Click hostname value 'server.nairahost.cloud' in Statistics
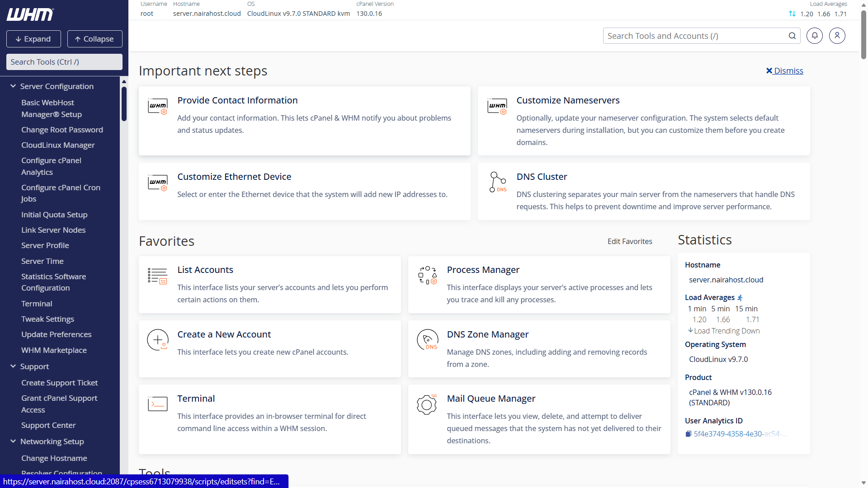 click(x=726, y=280)
